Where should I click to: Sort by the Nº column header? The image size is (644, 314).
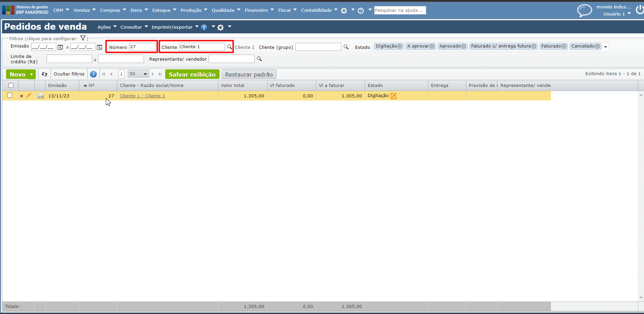pos(98,86)
